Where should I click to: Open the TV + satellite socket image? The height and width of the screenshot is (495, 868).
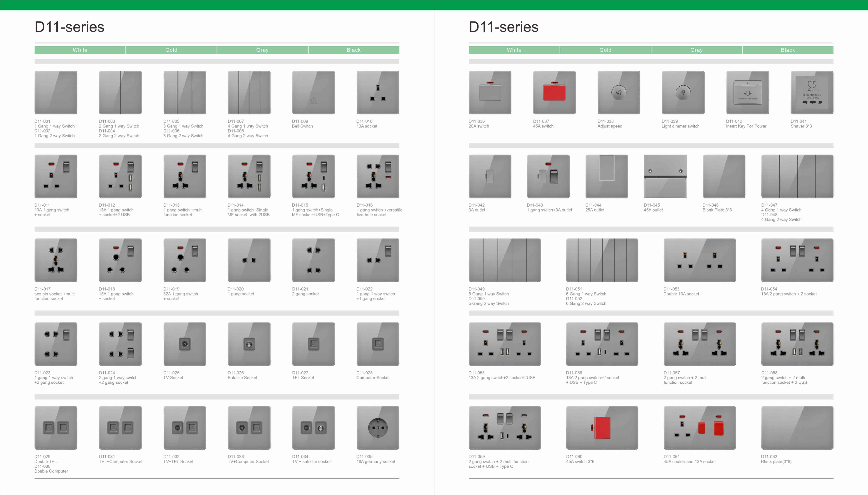[x=313, y=428]
